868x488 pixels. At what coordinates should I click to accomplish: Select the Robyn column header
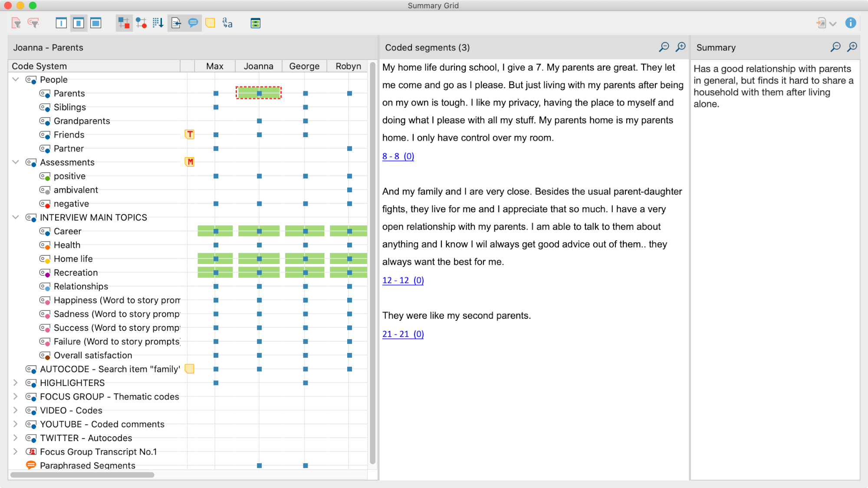point(348,66)
